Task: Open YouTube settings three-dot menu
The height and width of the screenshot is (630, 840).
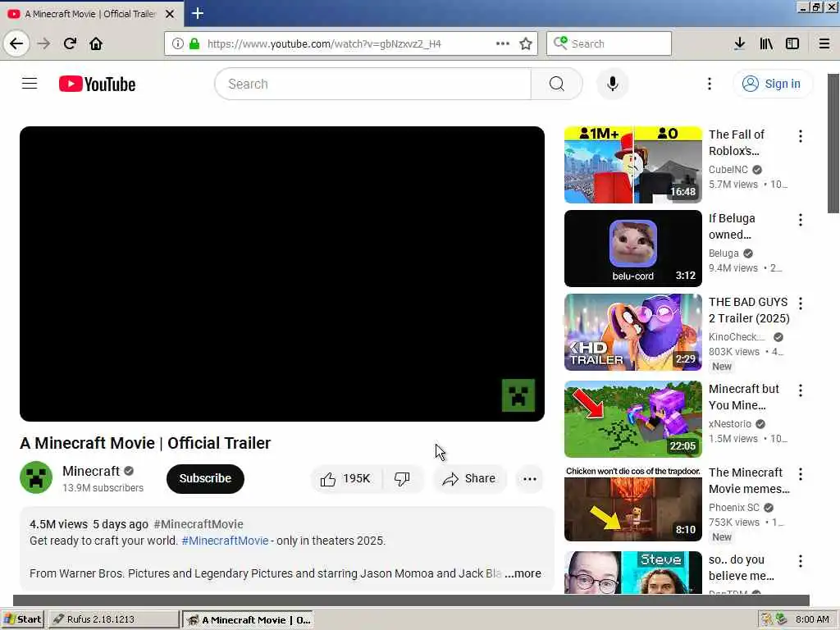Action: pos(710,84)
